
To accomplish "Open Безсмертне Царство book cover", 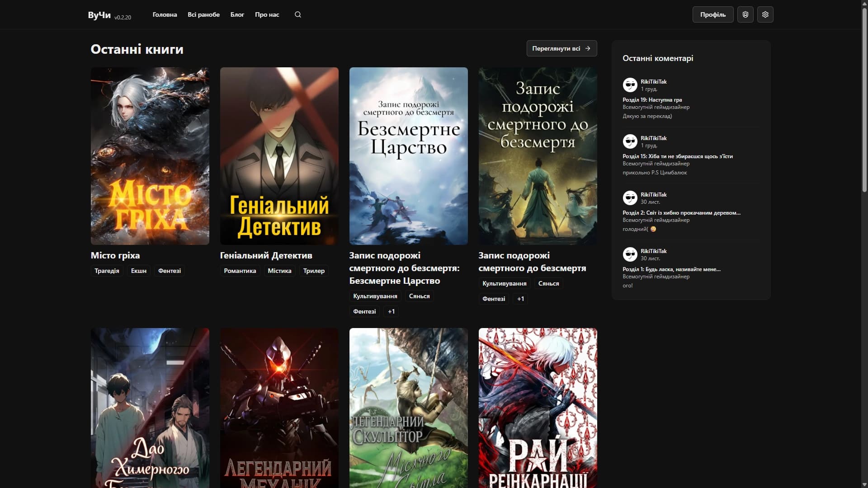I will coord(409,156).
